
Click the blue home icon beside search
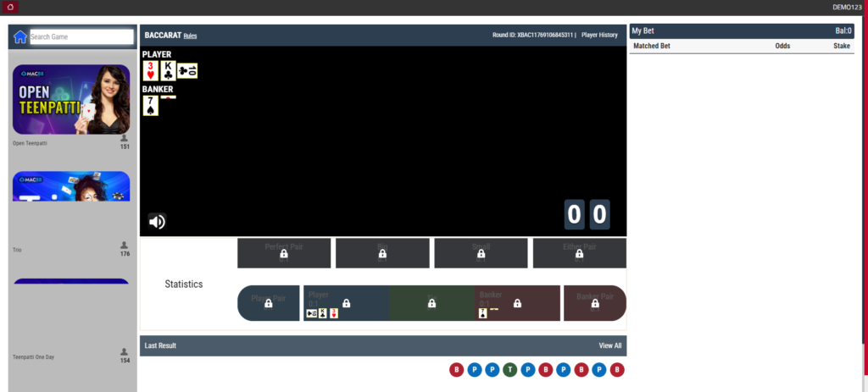[20, 37]
